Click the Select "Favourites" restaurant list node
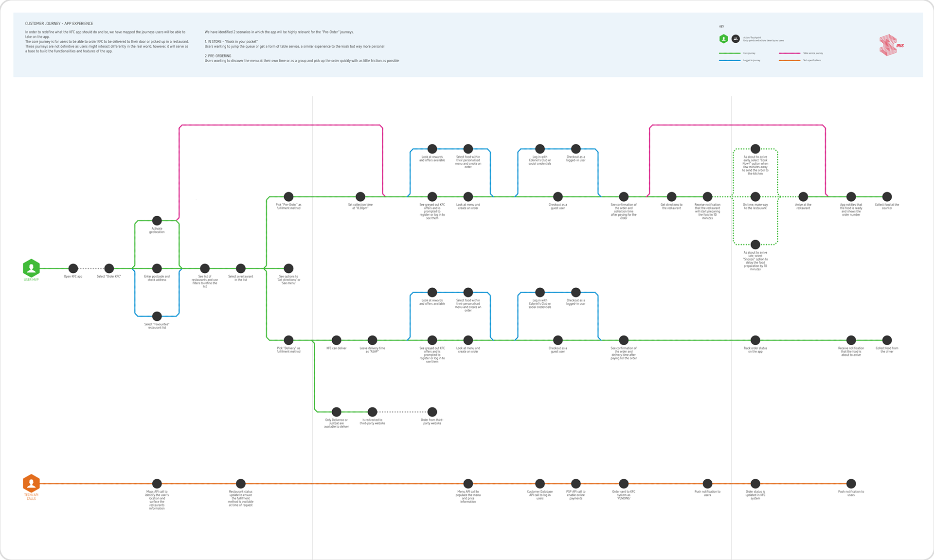This screenshot has width=934, height=560. tap(157, 316)
